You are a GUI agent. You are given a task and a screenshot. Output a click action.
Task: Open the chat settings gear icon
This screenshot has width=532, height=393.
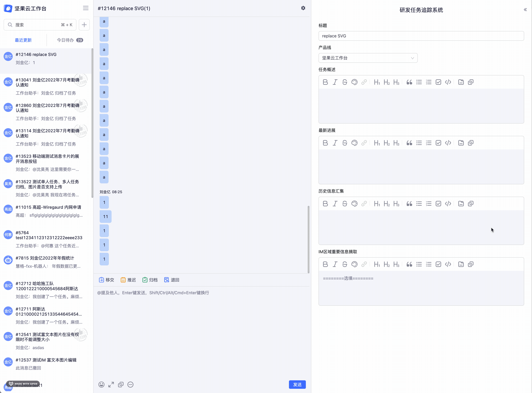pos(303,8)
